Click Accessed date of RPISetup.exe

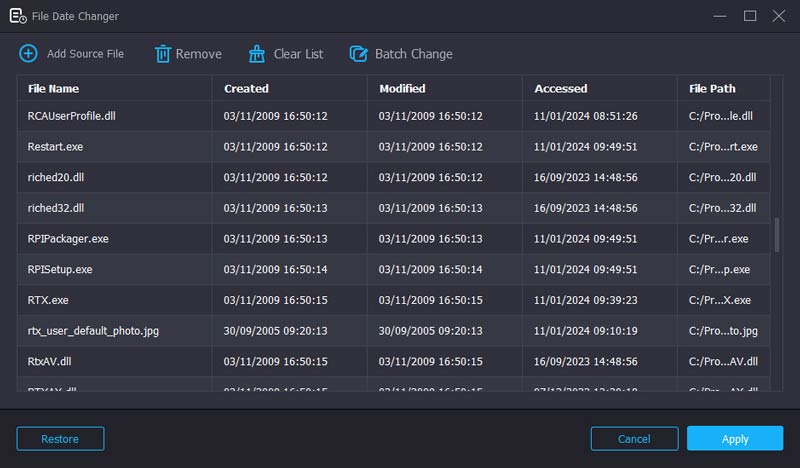click(586, 269)
